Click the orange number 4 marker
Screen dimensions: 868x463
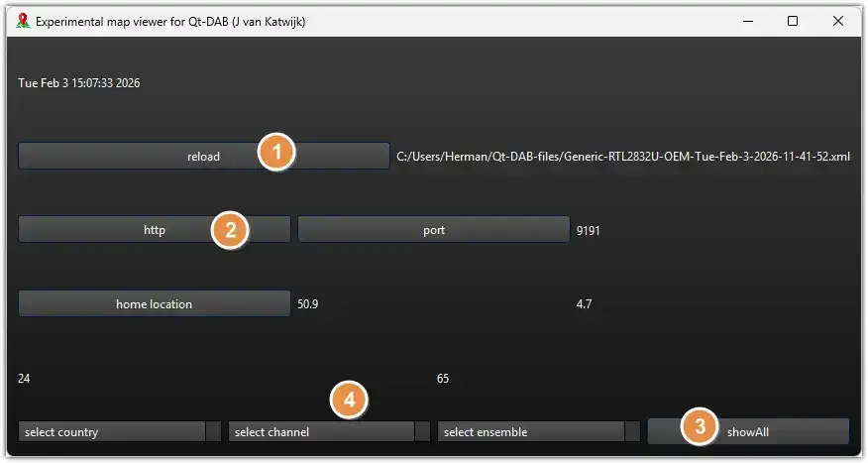click(348, 400)
